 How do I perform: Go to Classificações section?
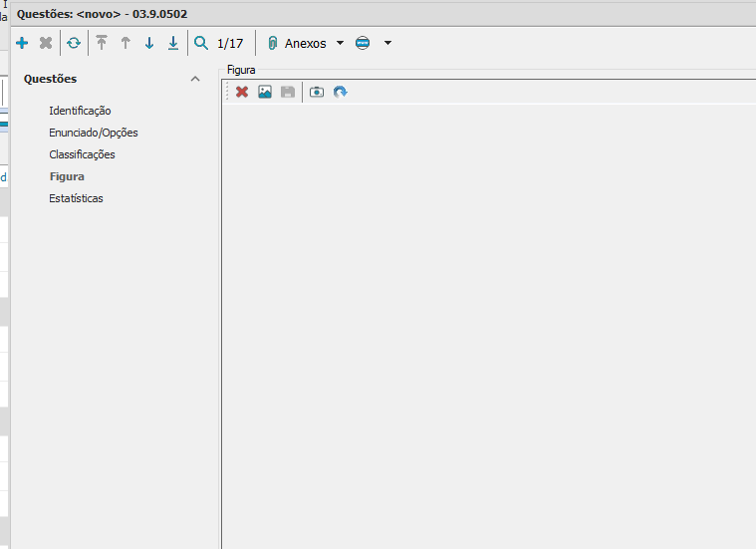pyautogui.click(x=82, y=154)
